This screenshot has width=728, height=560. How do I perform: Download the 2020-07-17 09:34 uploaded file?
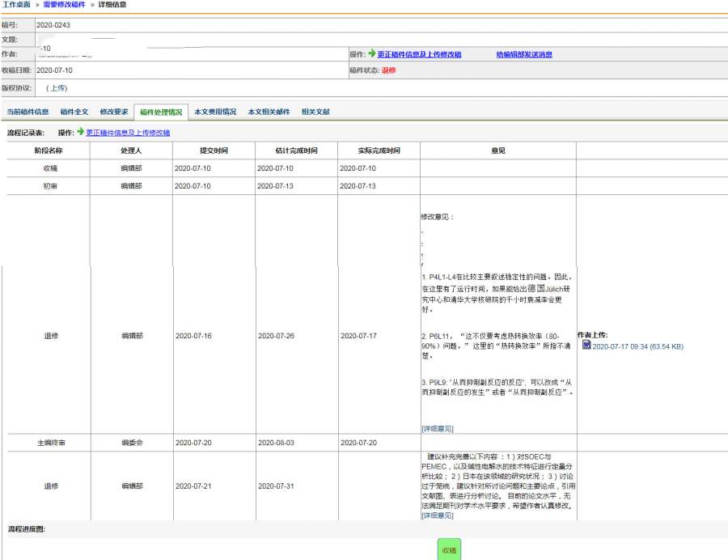coord(638,346)
